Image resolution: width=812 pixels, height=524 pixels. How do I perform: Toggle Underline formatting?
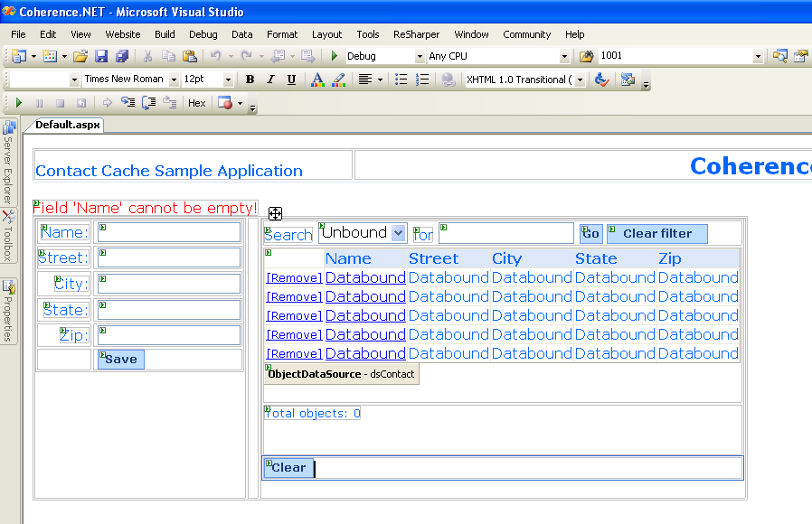pyautogui.click(x=291, y=80)
